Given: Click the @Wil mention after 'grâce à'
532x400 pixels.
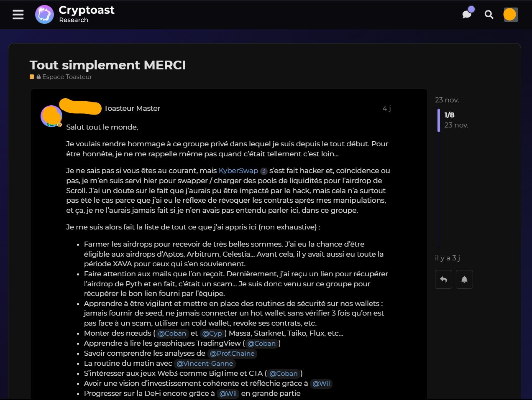Looking at the screenshot, I should click(321, 384).
